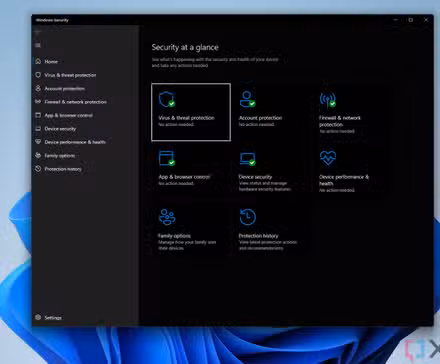This screenshot has height=364, width=440.
Task: Open the hamburger navigation menu
Action: pyautogui.click(x=38, y=45)
